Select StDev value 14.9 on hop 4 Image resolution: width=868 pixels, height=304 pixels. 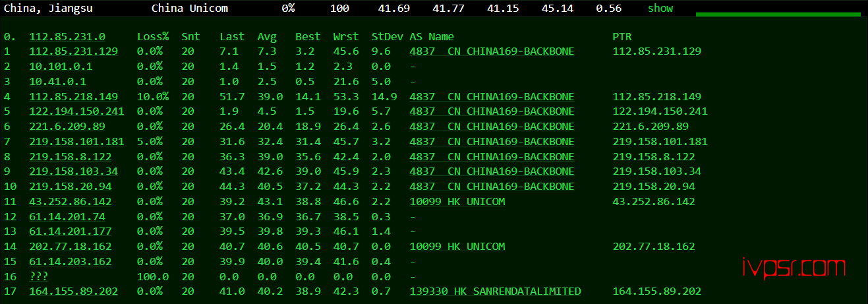(384, 97)
